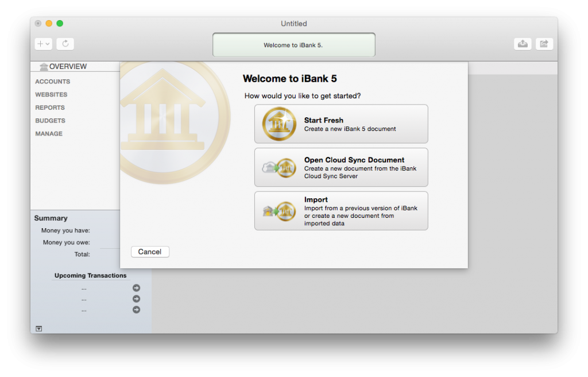Open the REPORTS sidebar section

click(x=50, y=108)
